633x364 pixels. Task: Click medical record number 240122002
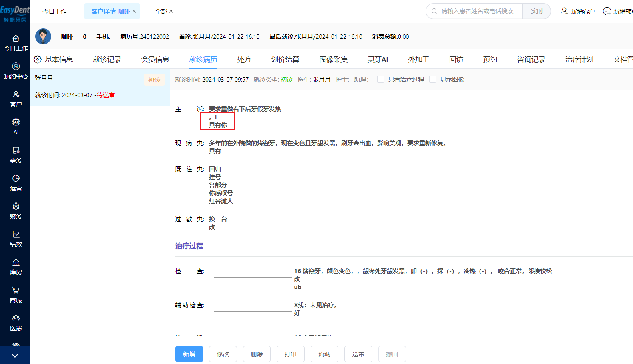pos(154,36)
